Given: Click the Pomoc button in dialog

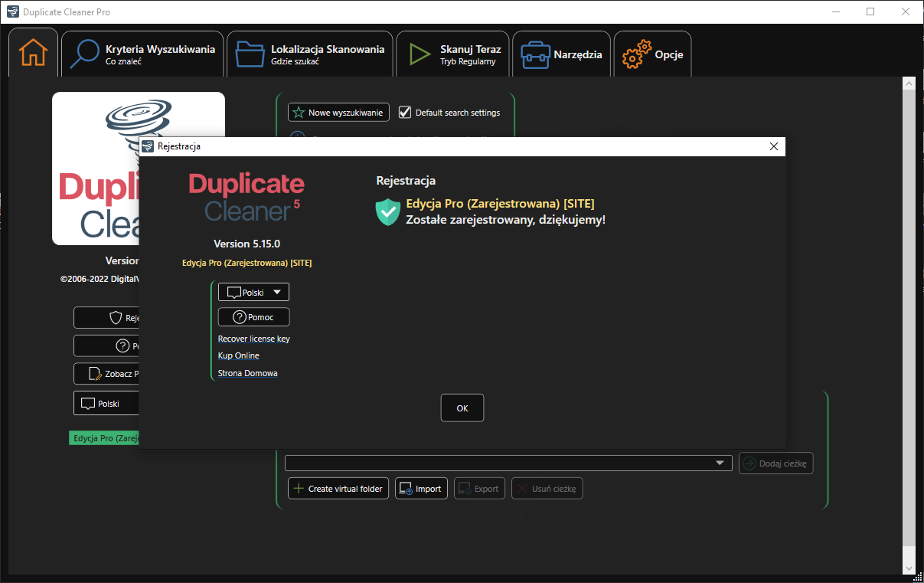Looking at the screenshot, I should tap(253, 317).
